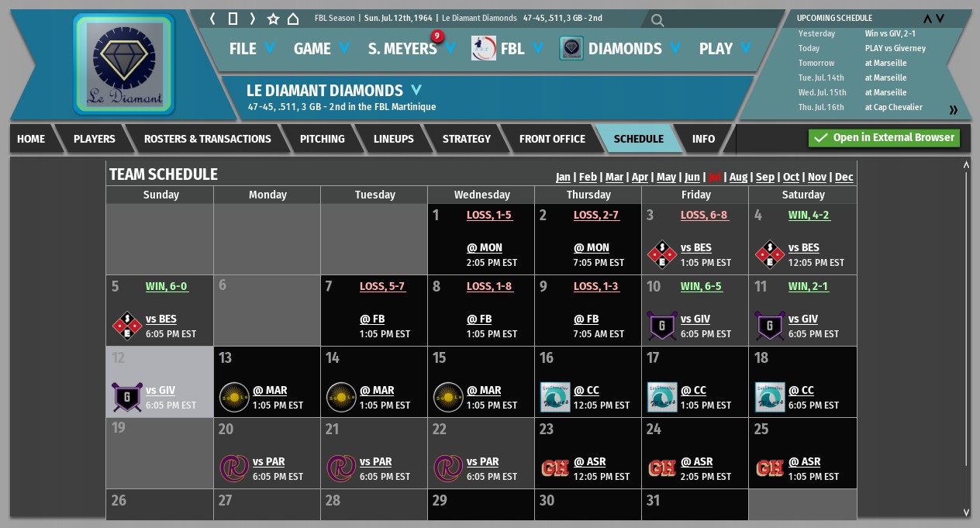
Task: Open the S. MEYERS manager menu
Action: pos(412,48)
